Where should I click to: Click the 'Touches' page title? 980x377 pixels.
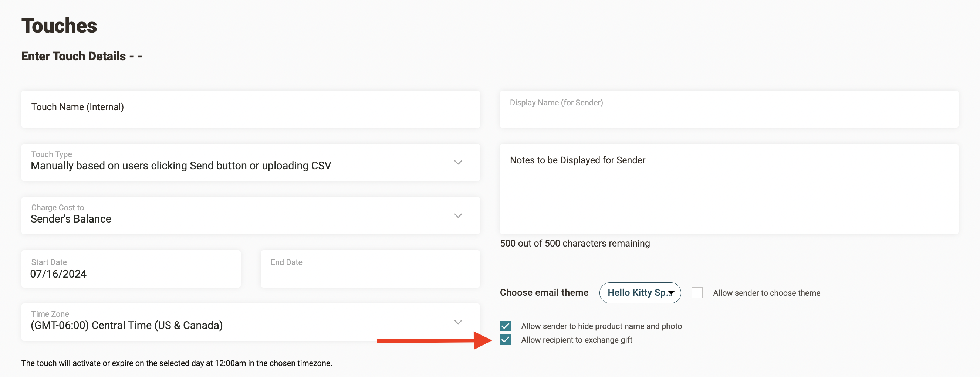pyautogui.click(x=59, y=26)
